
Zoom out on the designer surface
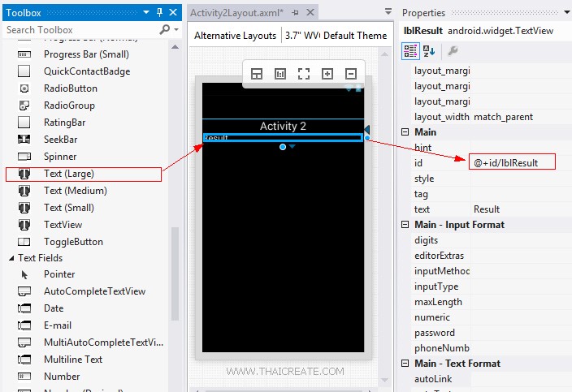click(x=351, y=74)
